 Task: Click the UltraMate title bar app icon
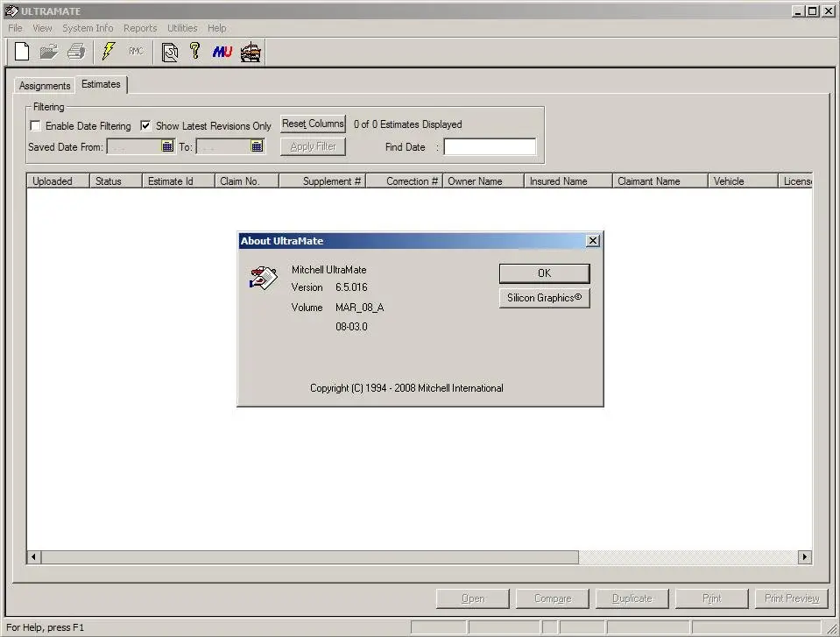tap(11, 11)
